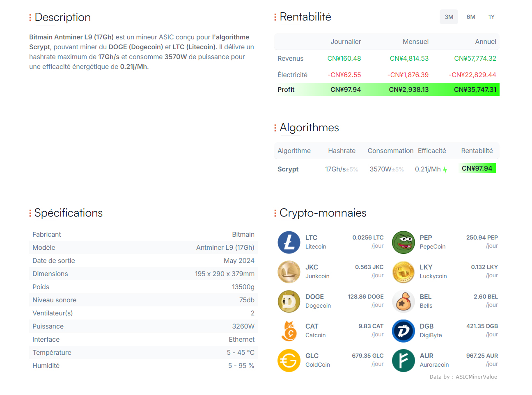Screen dimensions: 532x395
Task: Click the green lightning efficiency icon
Action: coord(445,169)
